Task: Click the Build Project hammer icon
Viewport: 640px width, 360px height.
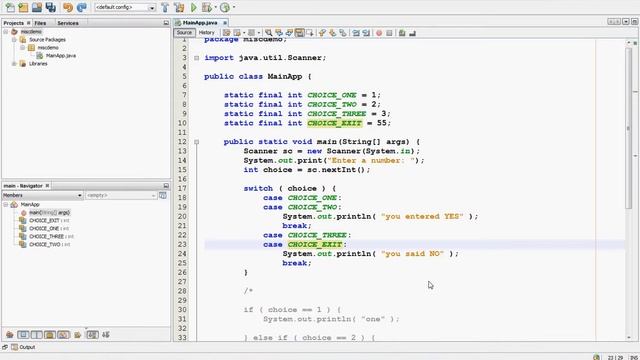Action: coord(165,7)
